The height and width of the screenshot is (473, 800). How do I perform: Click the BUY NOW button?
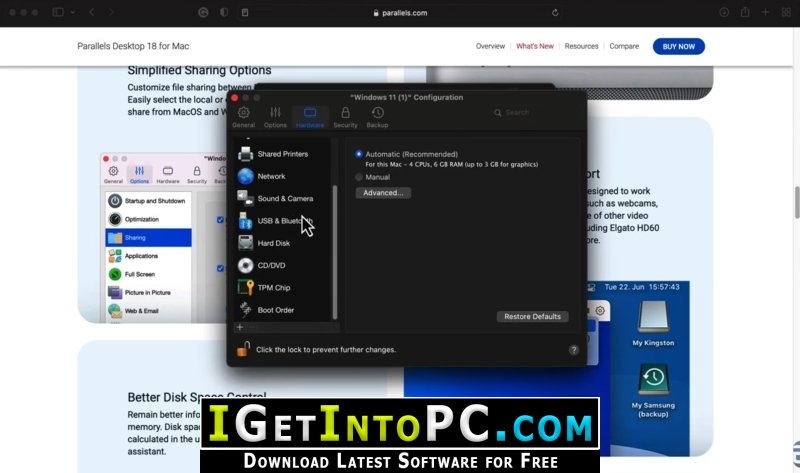click(x=679, y=46)
